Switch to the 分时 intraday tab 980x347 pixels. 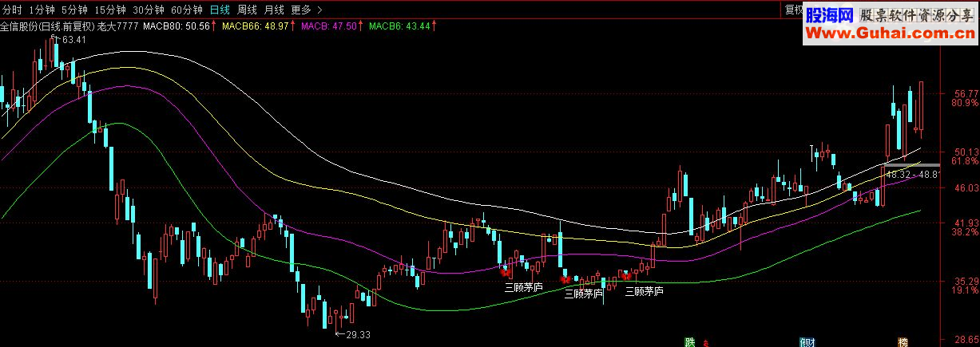(13, 10)
